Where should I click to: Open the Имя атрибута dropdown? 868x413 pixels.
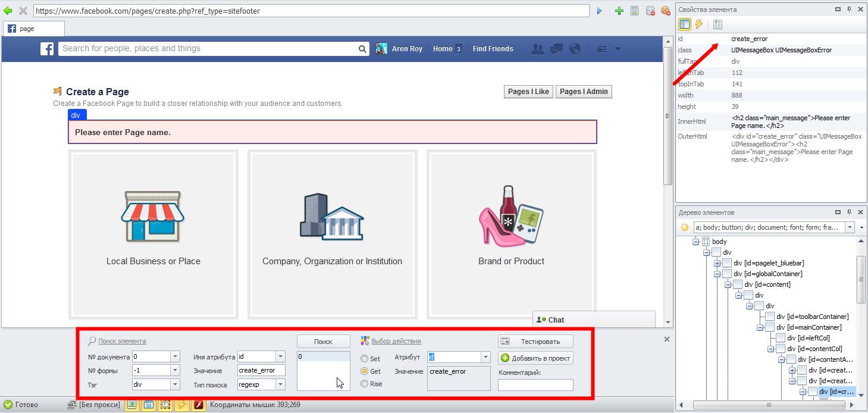[x=281, y=356]
